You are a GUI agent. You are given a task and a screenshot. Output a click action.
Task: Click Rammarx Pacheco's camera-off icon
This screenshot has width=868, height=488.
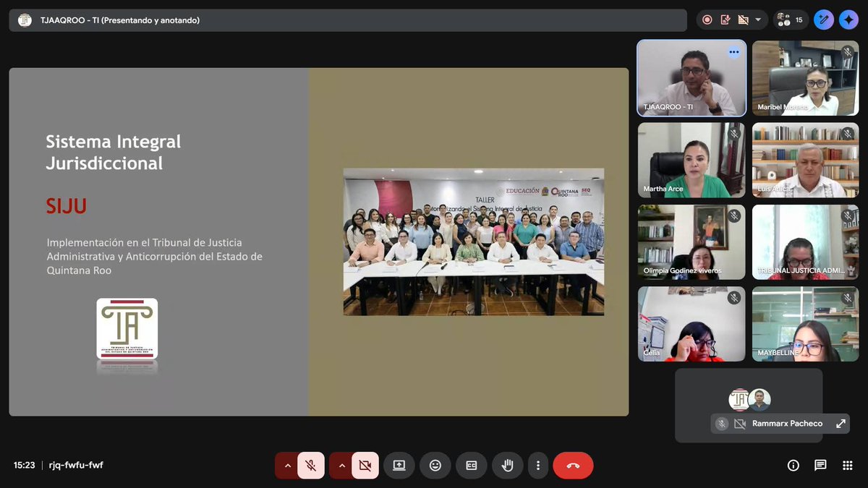[739, 424]
